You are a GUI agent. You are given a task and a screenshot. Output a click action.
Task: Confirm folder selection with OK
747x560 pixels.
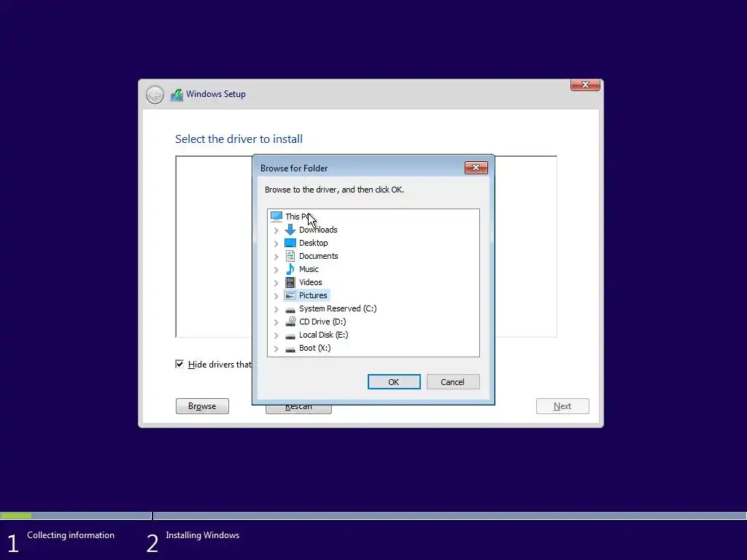point(394,382)
